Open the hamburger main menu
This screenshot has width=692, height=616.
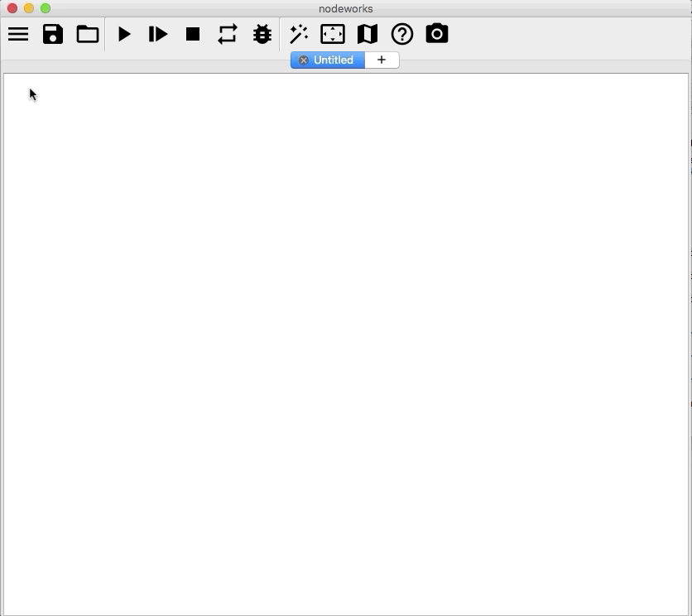pyautogui.click(x=18, y=34)
